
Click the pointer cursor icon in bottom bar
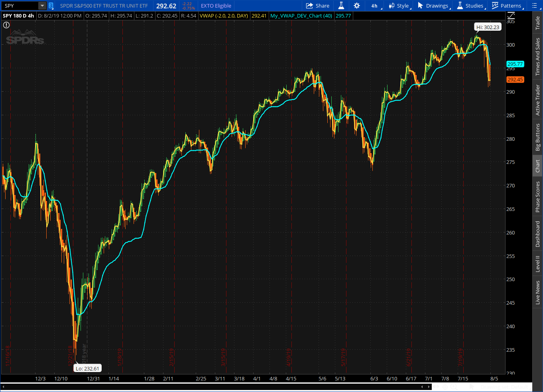(x=471, y=387)
